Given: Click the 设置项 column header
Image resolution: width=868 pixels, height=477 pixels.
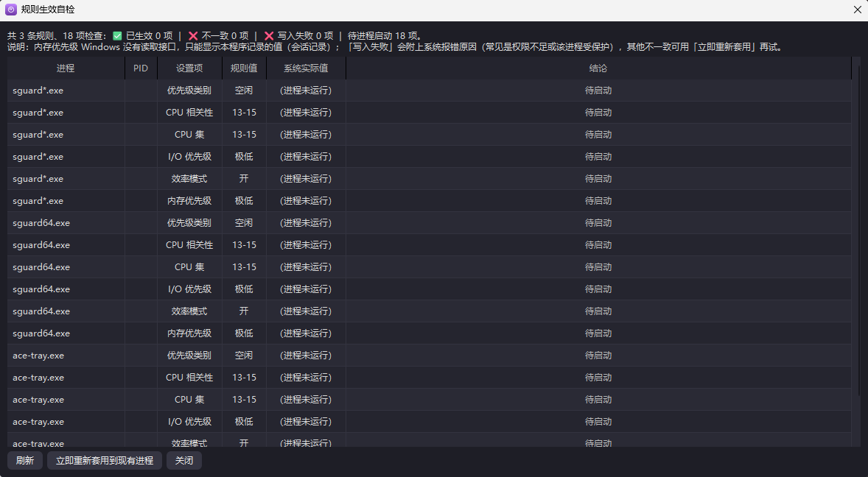Looking at the screenshot, I should [189, 68].
